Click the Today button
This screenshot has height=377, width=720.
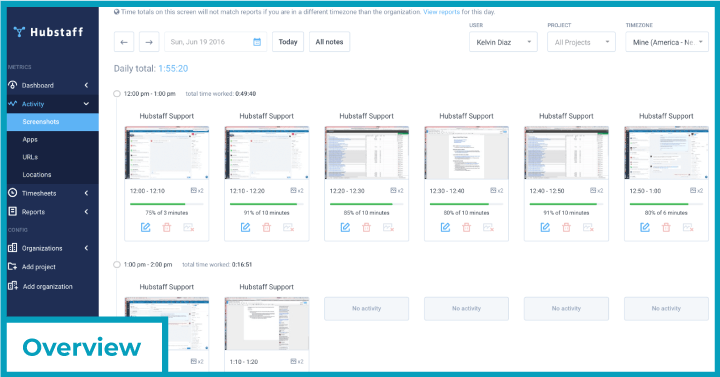tap(288, 42)
